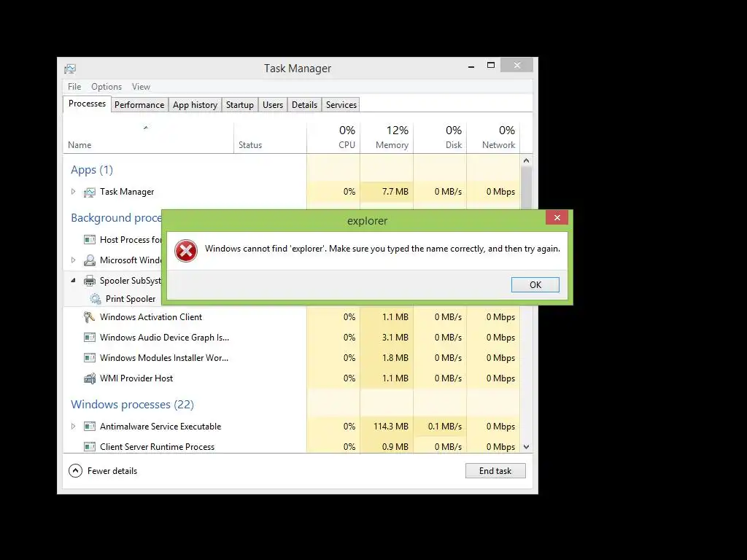
Task: Switch to the Details tab
Action: [x=304, y=105]
